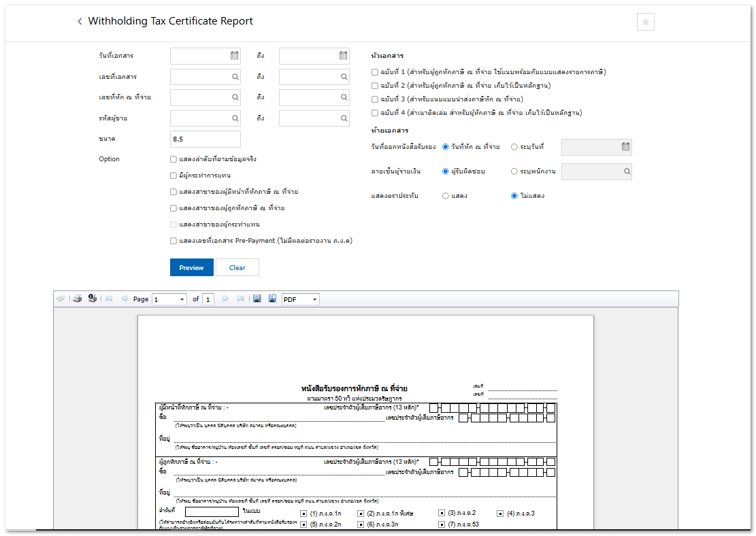Mark report as favorite with star icon

pos(645,22)
